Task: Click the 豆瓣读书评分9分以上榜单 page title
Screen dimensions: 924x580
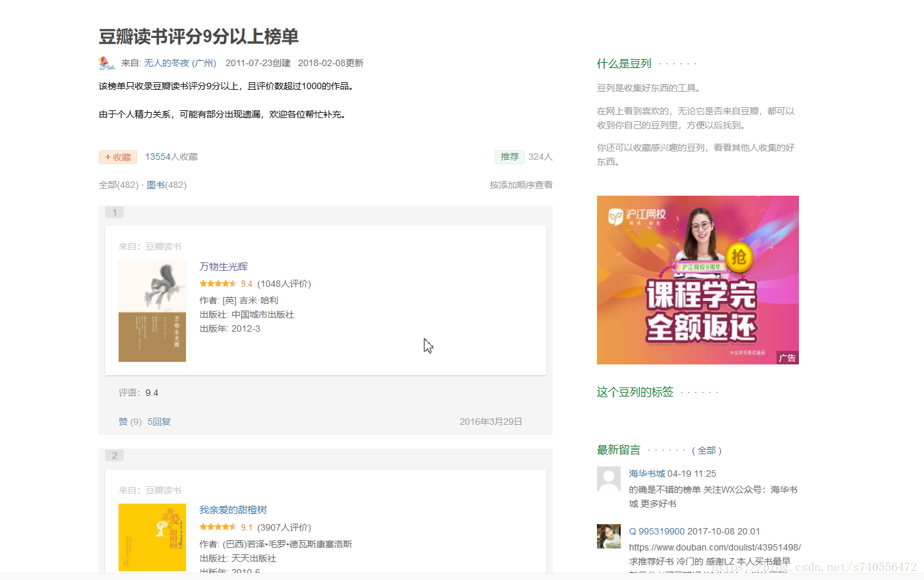Action: point(199,37)
